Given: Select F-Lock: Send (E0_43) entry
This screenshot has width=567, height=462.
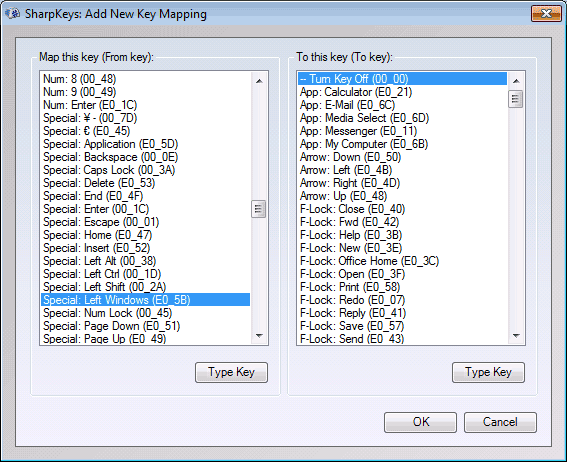Looking at the screenshot, I should point(402,338).
